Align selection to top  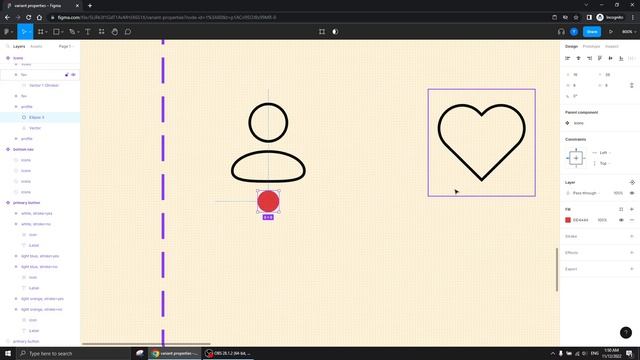[600, 58]
